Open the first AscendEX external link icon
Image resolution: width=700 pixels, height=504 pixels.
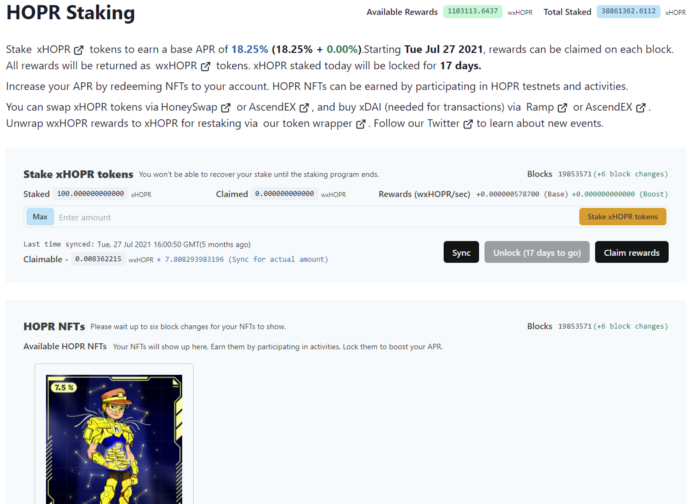tap(304, 108)
